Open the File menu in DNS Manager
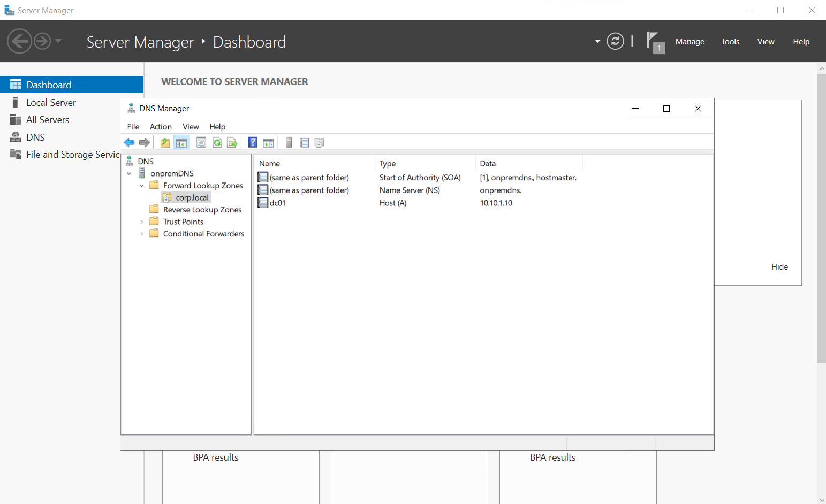Viewport: 826px width, 504px height. (133, 127)
